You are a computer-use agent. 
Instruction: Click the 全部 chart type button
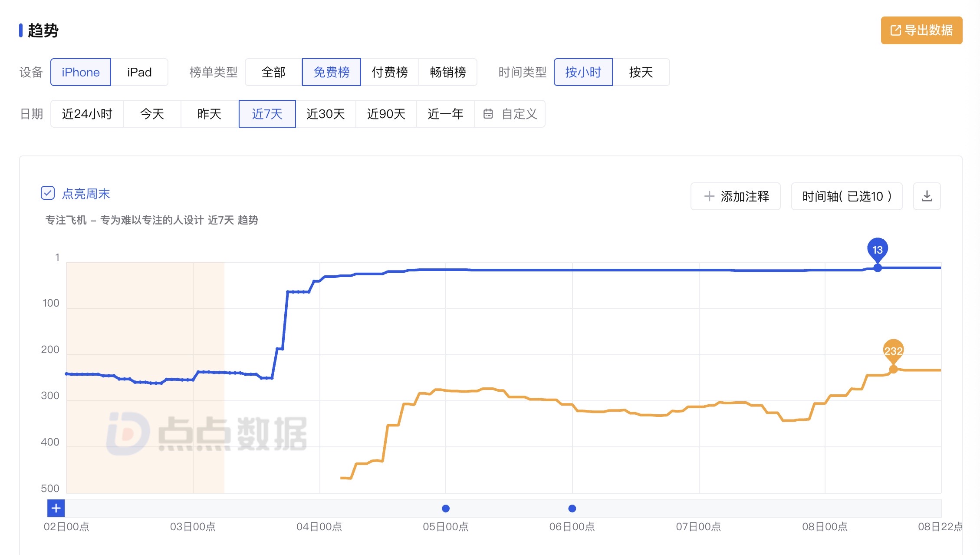pyautogui.click(x=273, y=72)
